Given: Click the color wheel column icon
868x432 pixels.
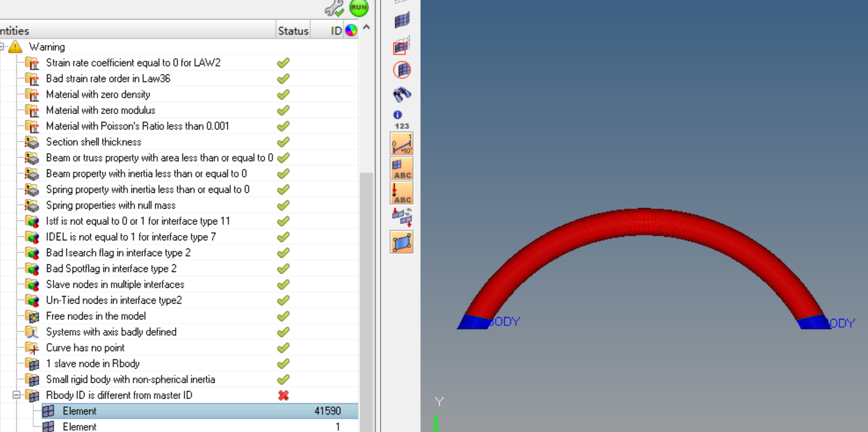Looking at the screenshot, I should coord(351,30).
